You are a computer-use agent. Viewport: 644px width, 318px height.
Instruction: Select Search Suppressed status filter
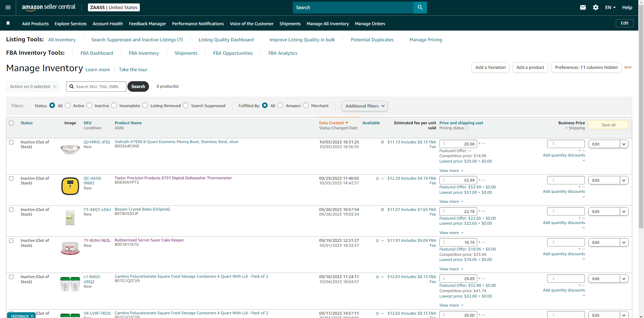click(186, 105)
